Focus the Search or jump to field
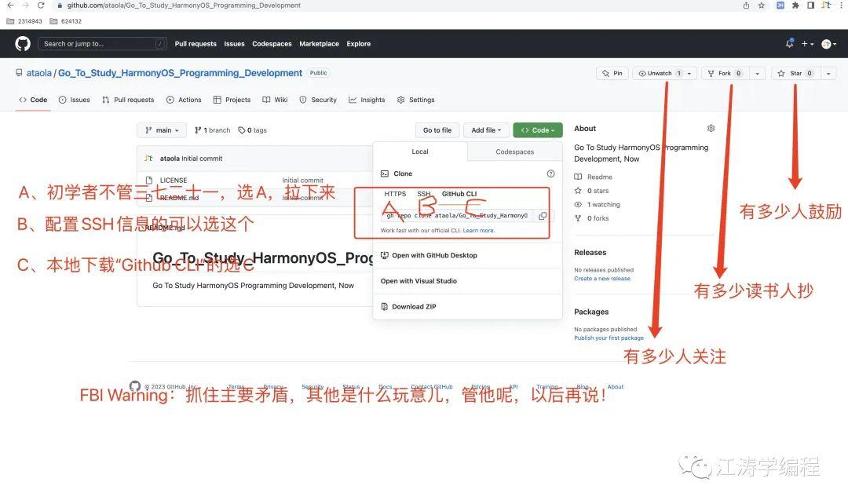 102,44
